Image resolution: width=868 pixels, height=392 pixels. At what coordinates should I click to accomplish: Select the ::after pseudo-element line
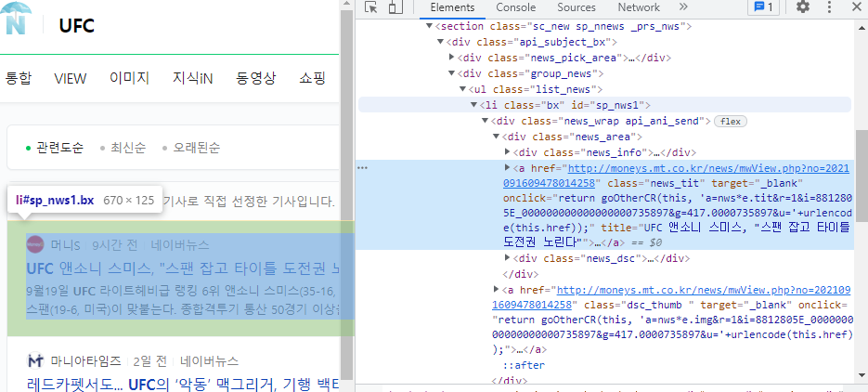(524, 365)
